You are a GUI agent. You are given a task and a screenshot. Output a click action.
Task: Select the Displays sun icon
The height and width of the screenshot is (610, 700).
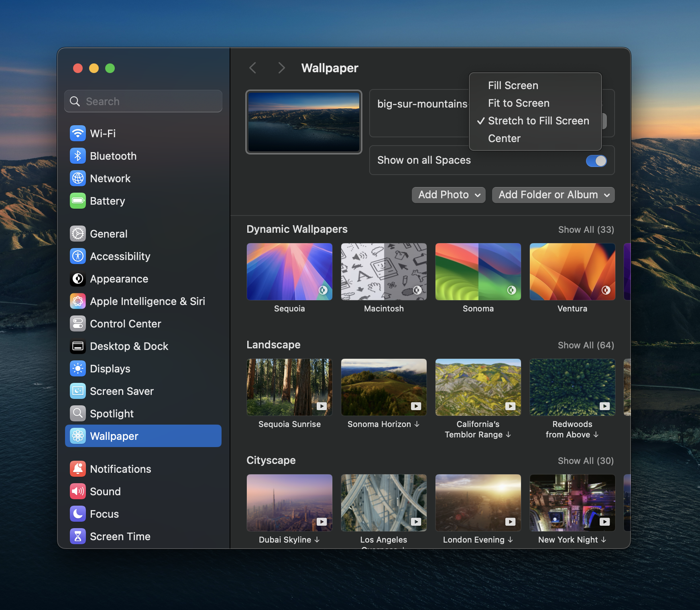78,368
